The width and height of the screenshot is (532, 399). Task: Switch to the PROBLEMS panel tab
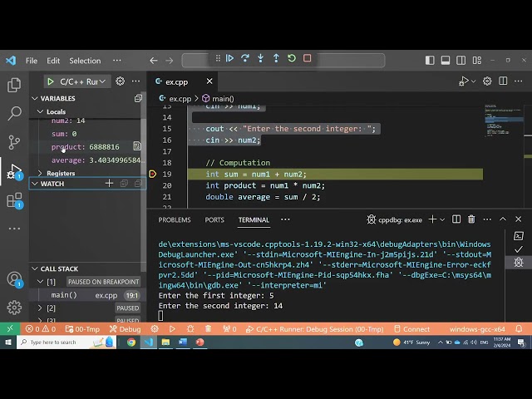(x=175, y=219)
